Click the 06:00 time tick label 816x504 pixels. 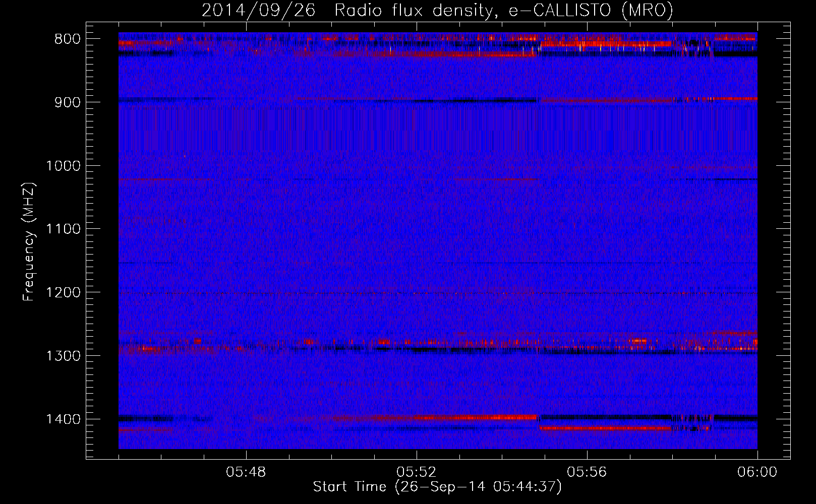tap(757, 472)
